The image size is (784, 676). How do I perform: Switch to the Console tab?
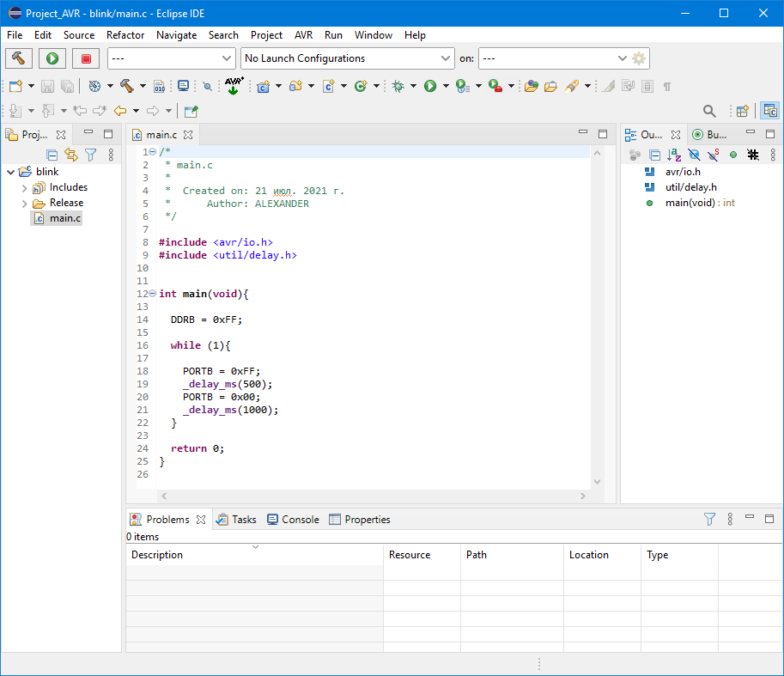coord(293,520)
